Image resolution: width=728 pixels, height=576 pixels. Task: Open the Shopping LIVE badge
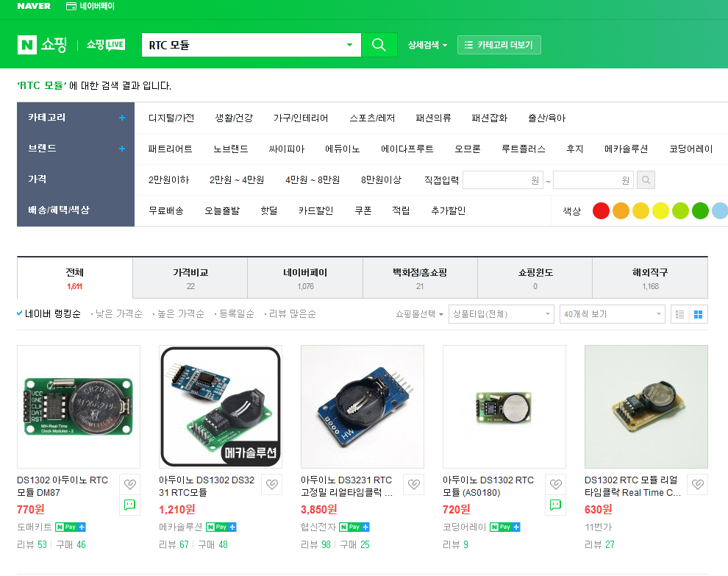click(106, 45)
